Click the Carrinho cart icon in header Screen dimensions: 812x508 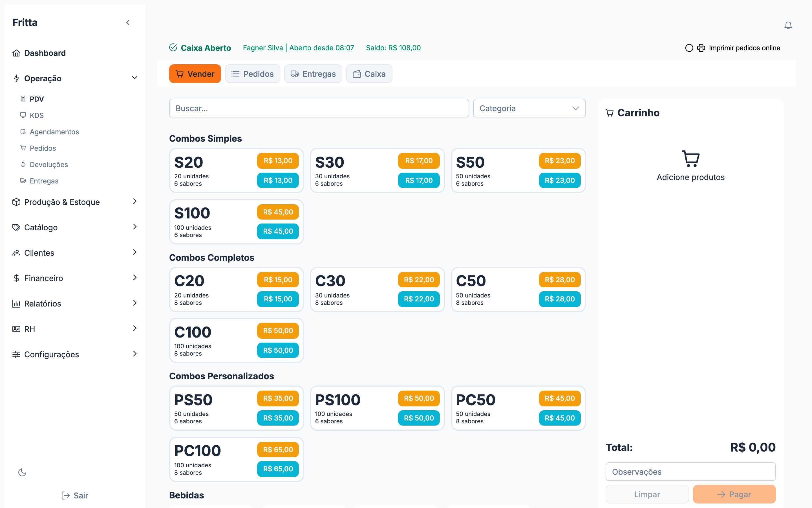pyautogui.click(x=609, y=113)
